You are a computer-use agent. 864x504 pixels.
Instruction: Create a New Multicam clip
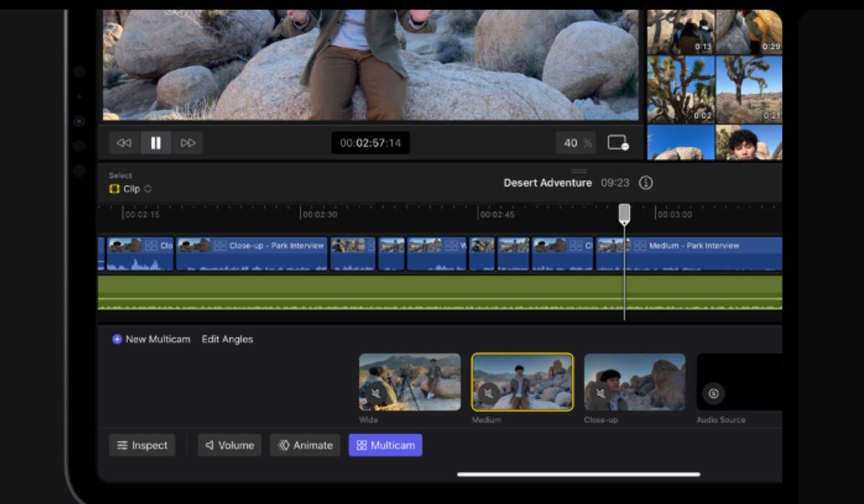click(151, 339)
